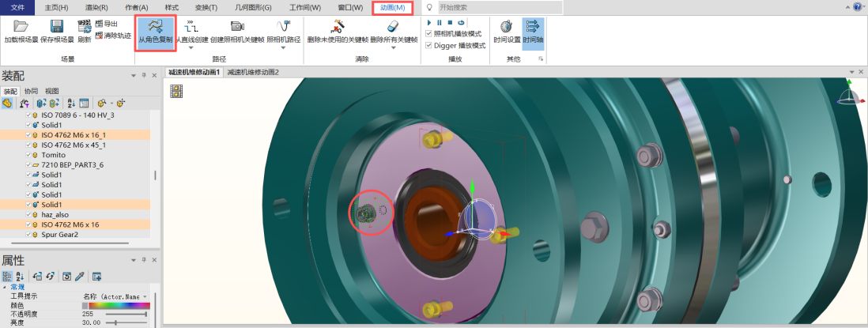Switch to the 视图 panel tab

tap(52, 91)
